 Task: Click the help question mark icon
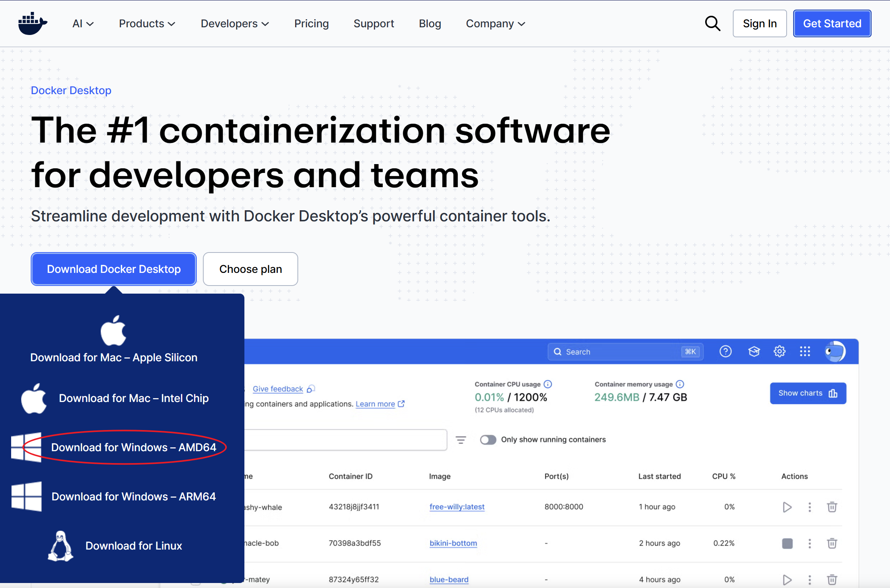pos(725,351)
